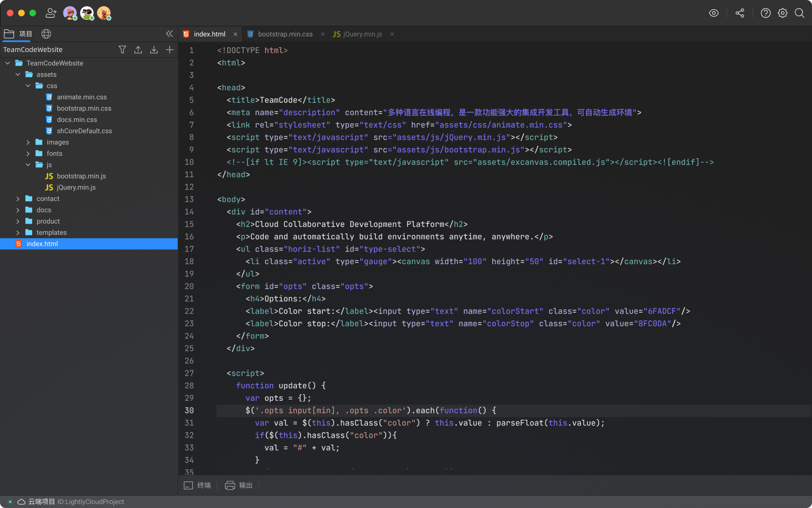Click the search magnifier icon
812x508 pixels.
coord(799,13)
